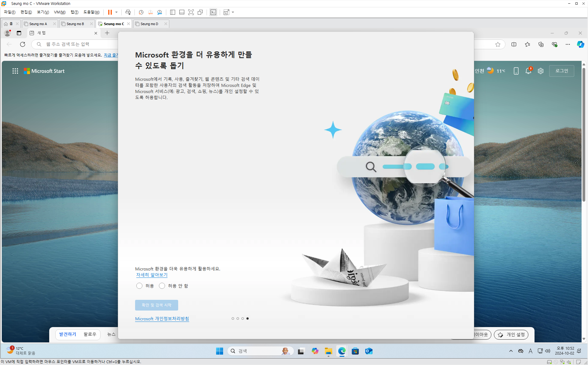The width and height of the screenshot is (588, 365).
Task: Show hidden system tray icons
Action: point(511,351)
